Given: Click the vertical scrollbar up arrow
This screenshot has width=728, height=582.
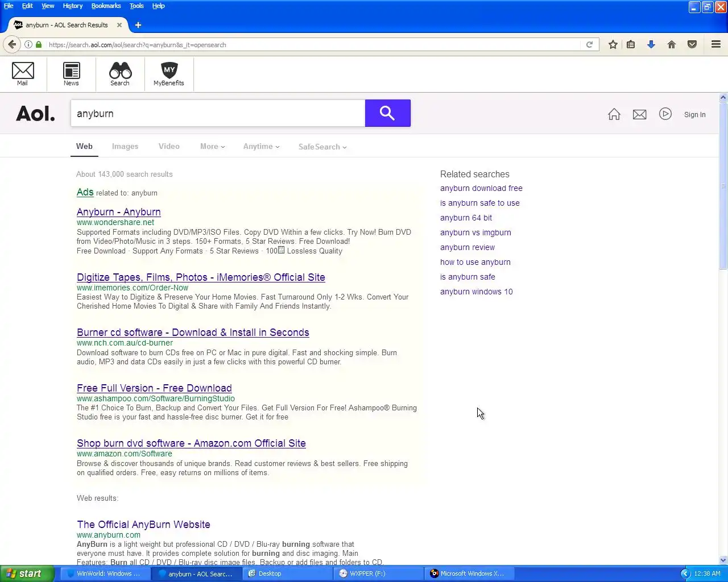Looking at the screenshot, I should pos(723,98).
